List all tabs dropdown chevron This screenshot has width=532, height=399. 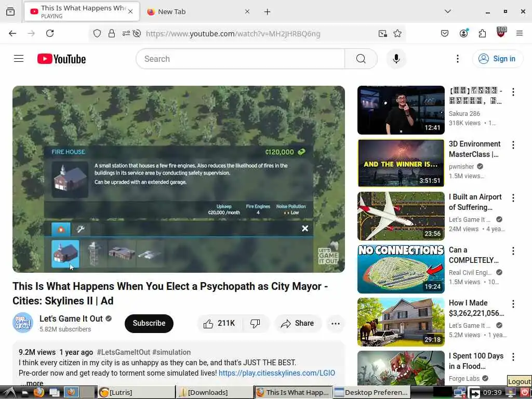click(447, 11)
